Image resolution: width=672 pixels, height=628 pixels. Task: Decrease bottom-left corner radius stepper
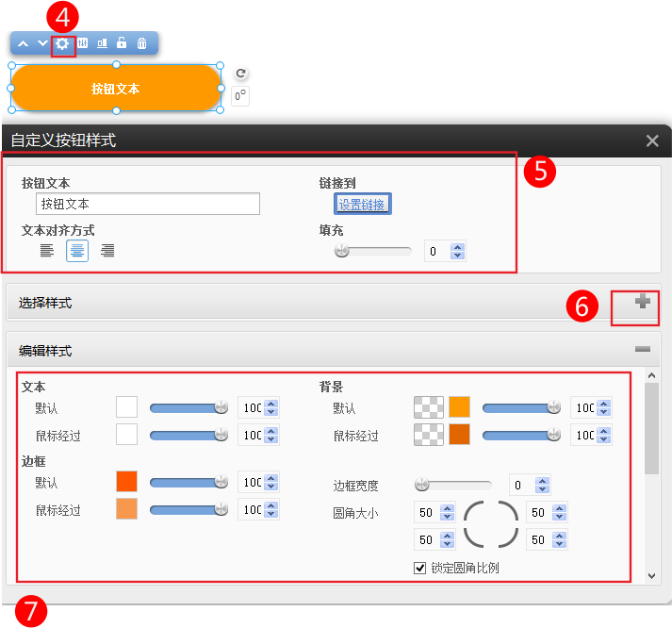[x=448, y=543]
